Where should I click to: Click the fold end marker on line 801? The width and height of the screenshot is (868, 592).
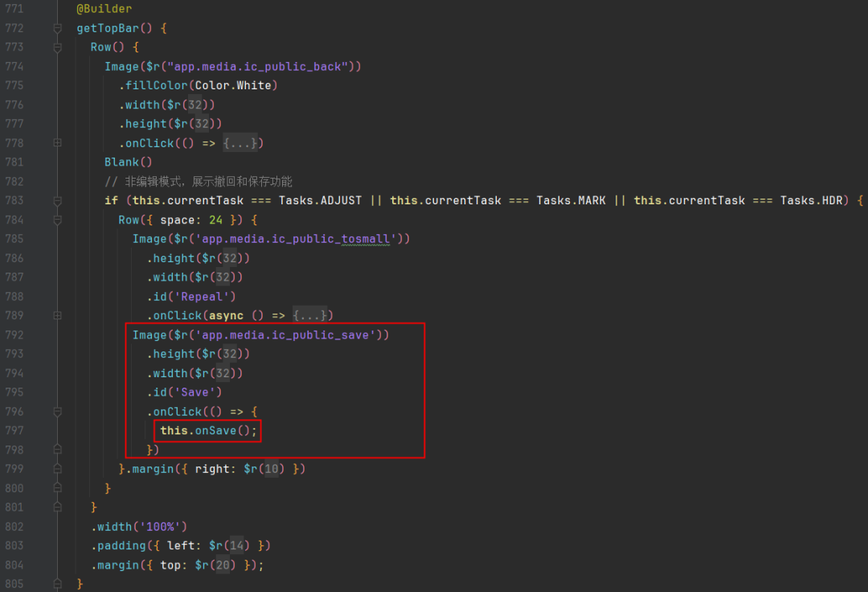(57, 507)
